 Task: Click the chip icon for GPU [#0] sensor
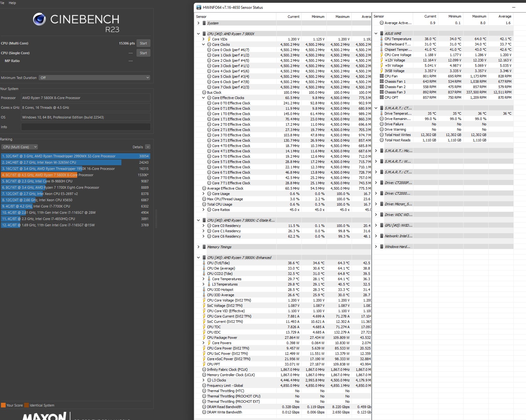(382, 225)
